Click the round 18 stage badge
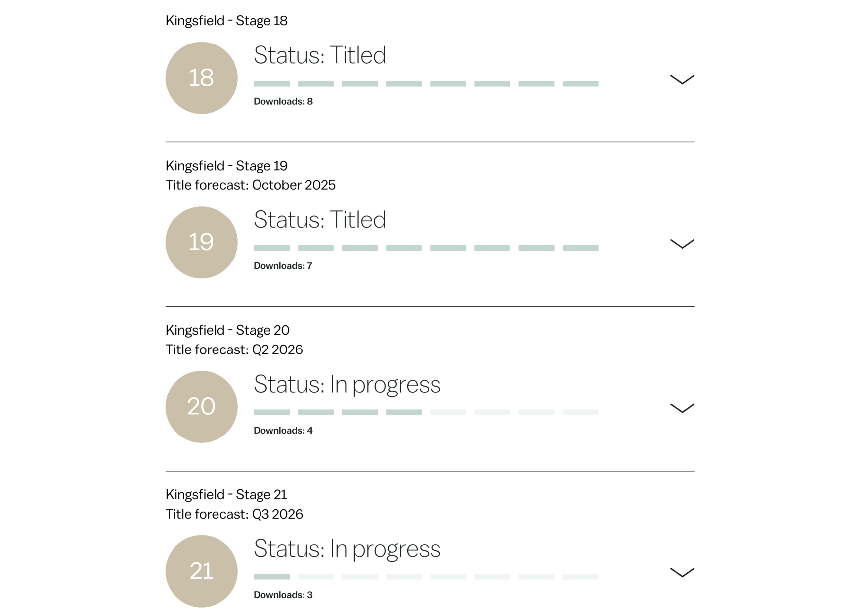Image resolution: width=868 pixels, height=611 pixels. [x=201, y=78]
